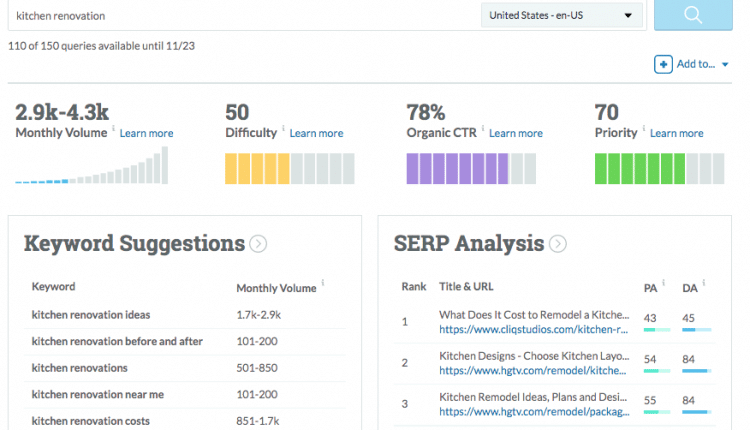Open Learn more link for Monthly Volume
Viewport: 750px width, 430px height.
click(146, 133)
